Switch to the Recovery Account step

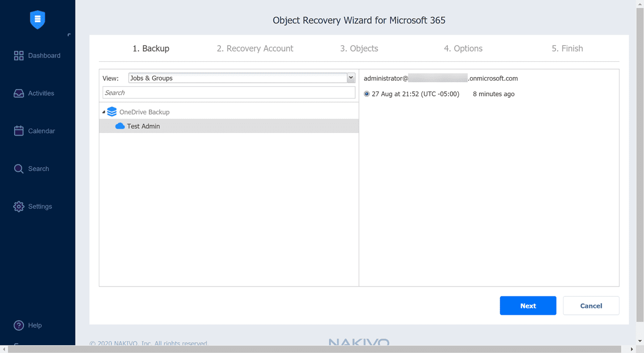click(255, 48)
